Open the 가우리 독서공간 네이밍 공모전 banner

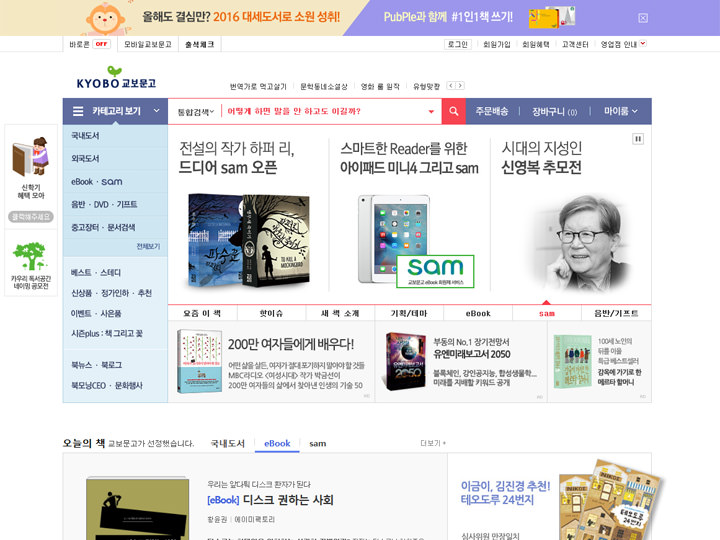point(31,265)
